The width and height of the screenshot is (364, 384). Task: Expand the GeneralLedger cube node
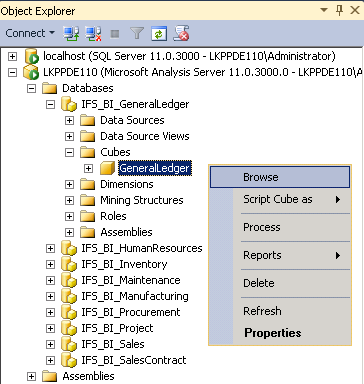tap(88, 168)
